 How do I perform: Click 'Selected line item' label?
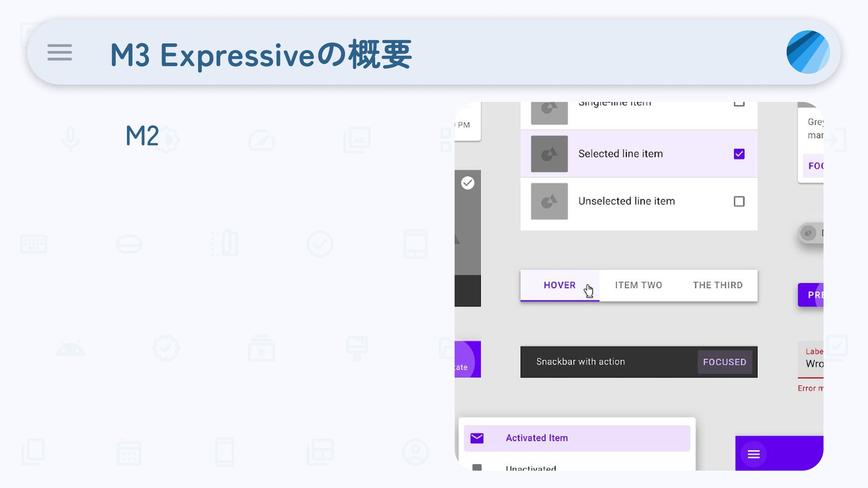click(x=621, y=154)
